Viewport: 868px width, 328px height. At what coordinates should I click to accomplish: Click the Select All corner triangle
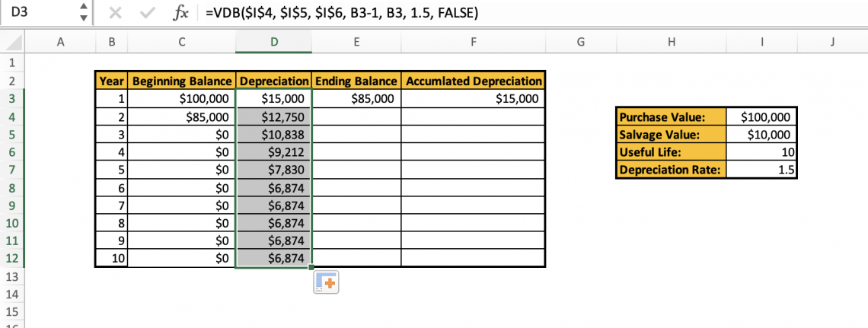click(14, 42)
